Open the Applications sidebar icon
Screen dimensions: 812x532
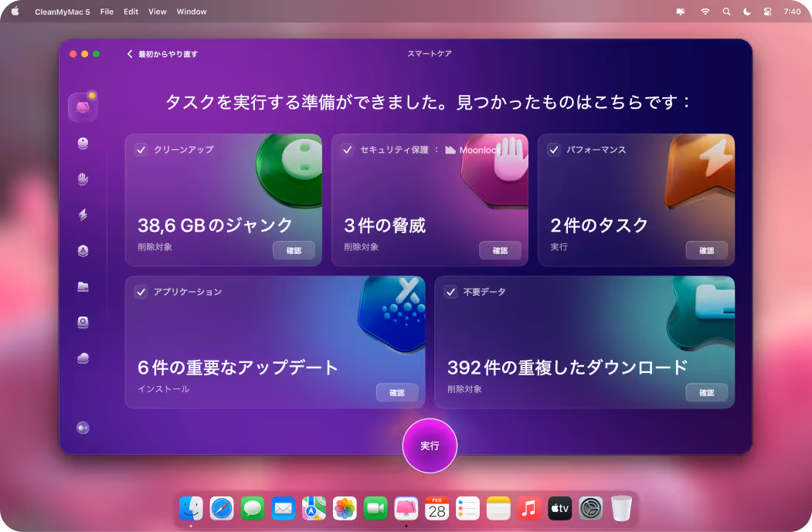point(83,250)
